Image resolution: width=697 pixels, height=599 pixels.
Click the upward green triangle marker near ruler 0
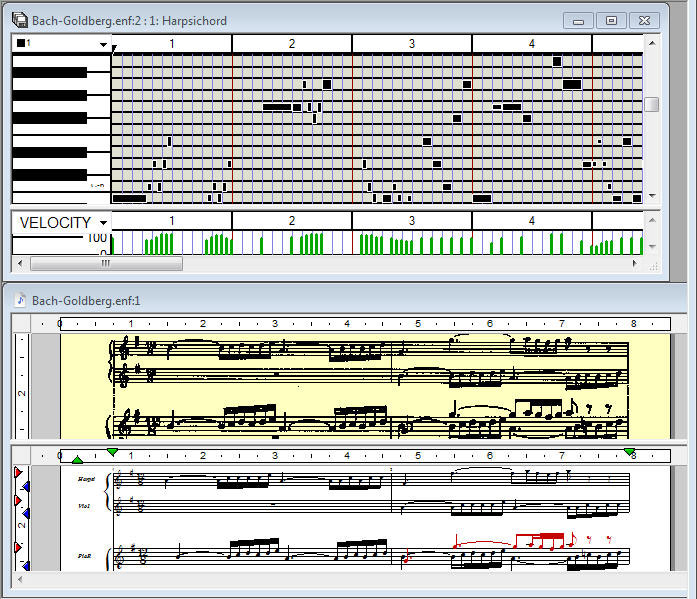pyautogui.click(x=77, y=459)
